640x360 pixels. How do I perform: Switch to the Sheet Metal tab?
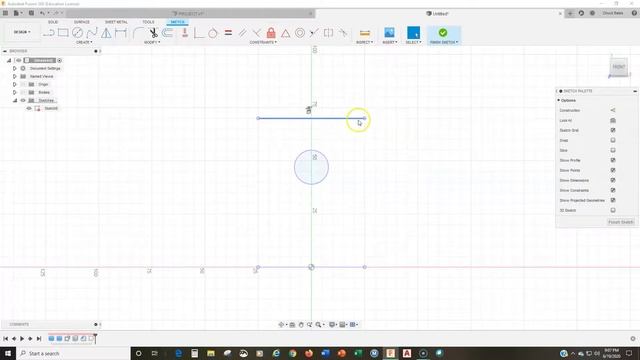click(116, 22)
